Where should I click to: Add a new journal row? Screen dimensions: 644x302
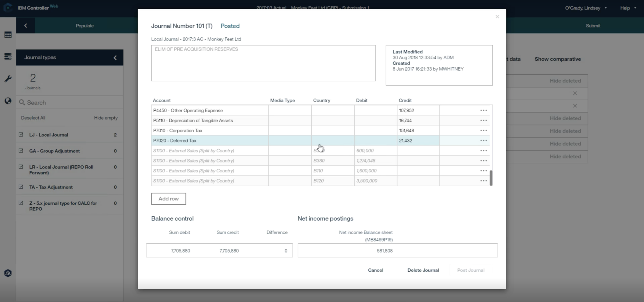tap(168, 199)
